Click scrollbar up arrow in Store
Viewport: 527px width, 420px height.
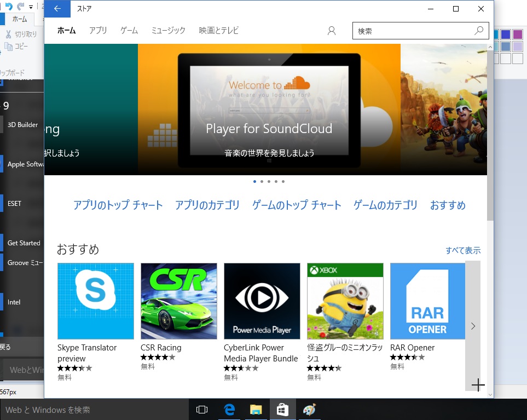coord(490,48)
